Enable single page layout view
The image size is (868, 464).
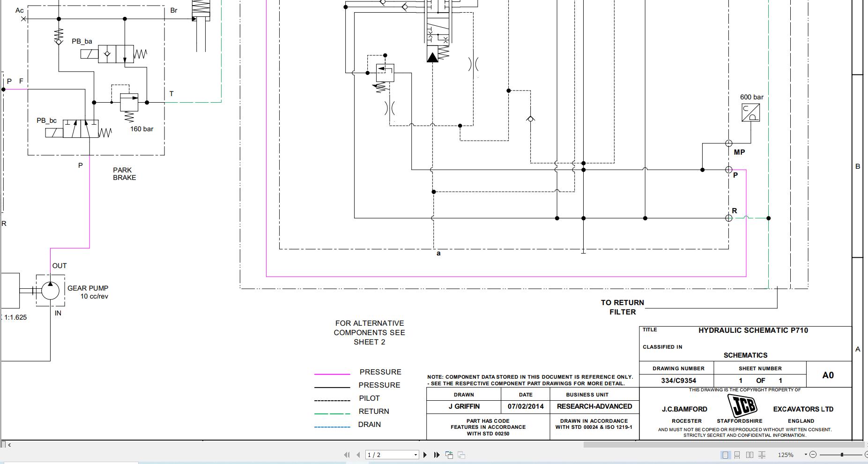pyautogui.click(x=725, y=455)
